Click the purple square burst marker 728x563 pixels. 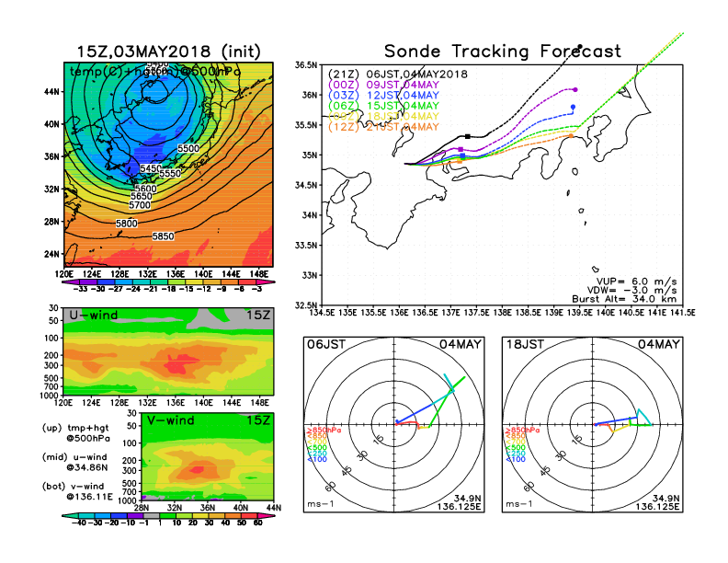coord(461,150)
